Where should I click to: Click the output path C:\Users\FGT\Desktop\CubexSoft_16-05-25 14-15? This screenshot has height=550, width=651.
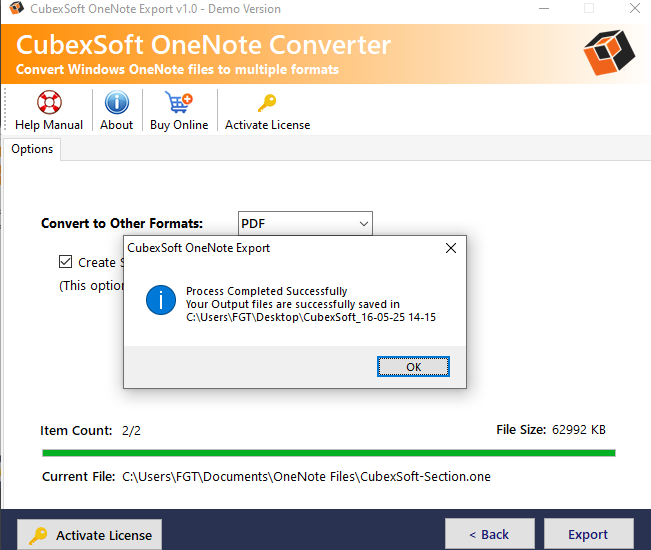point(311,318)
